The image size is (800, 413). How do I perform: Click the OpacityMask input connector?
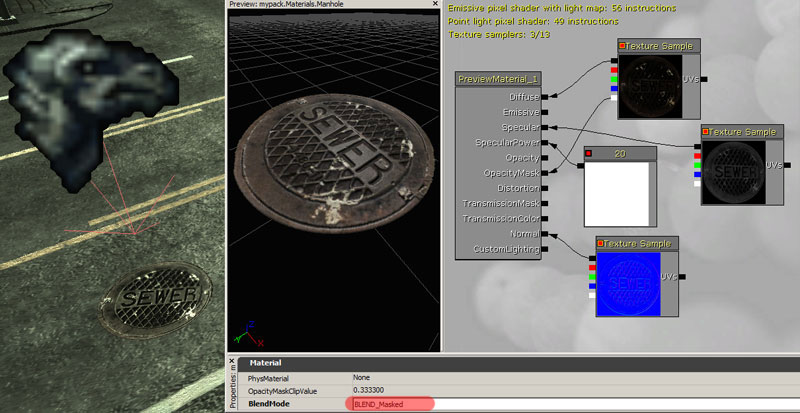point(545,173)
